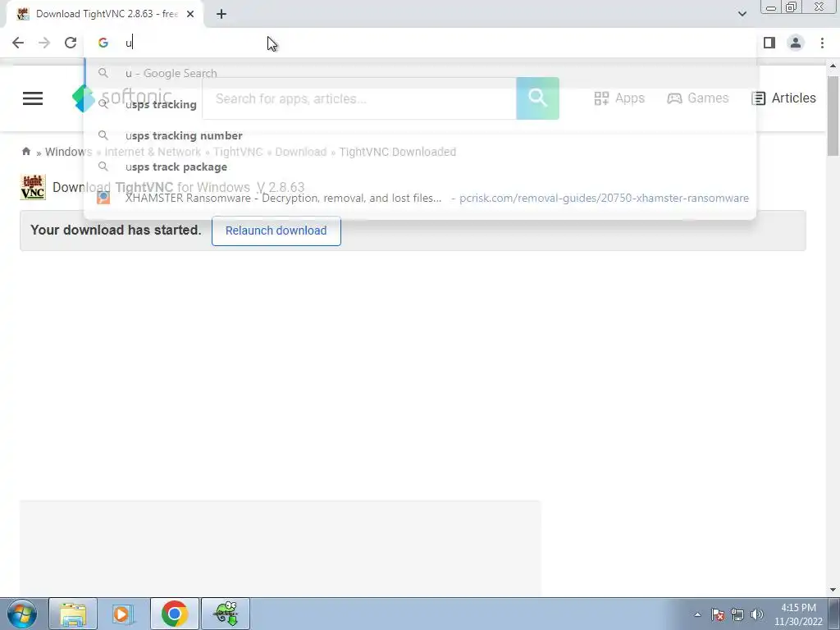This screenshot has width=840, height=630.
Task: Click the network tray icon
Action: pyautogui.click(x=737, y=614)
